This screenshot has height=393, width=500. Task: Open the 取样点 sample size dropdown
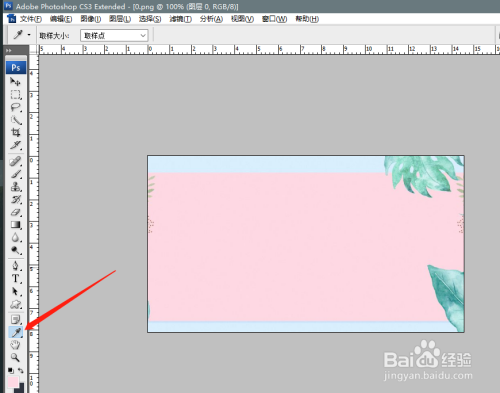(114, 35)
